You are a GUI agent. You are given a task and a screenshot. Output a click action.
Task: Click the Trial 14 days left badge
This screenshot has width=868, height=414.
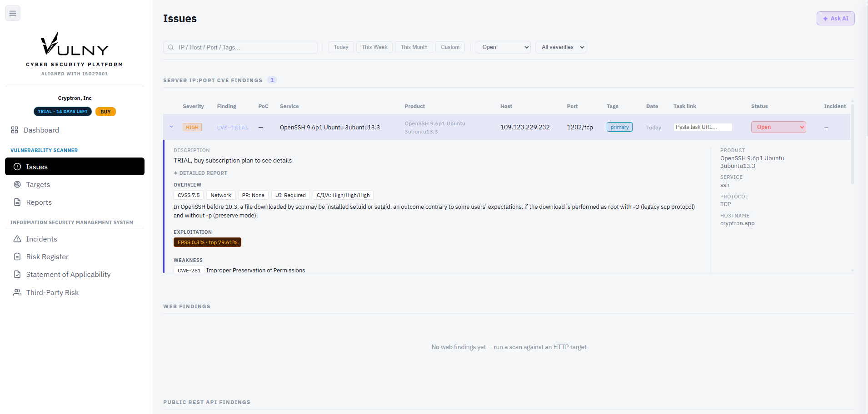pyautogui.click(x=63, y=112)
